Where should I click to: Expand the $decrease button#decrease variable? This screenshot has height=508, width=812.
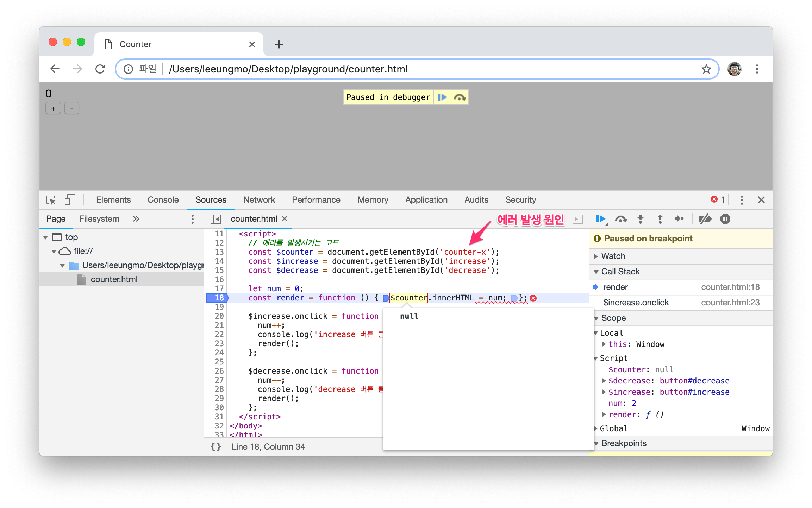(x=604, y=381)
